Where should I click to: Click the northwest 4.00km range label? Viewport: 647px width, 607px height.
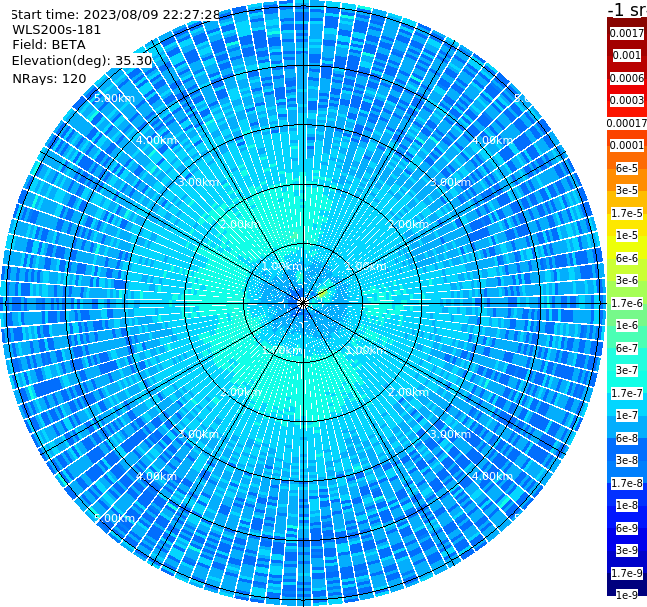click(x=156, y=140)
